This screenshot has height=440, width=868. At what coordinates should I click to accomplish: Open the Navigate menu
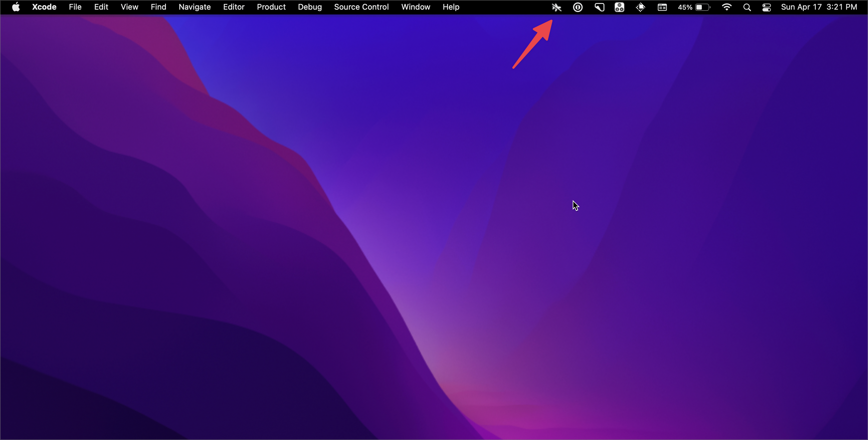point(195,7)
